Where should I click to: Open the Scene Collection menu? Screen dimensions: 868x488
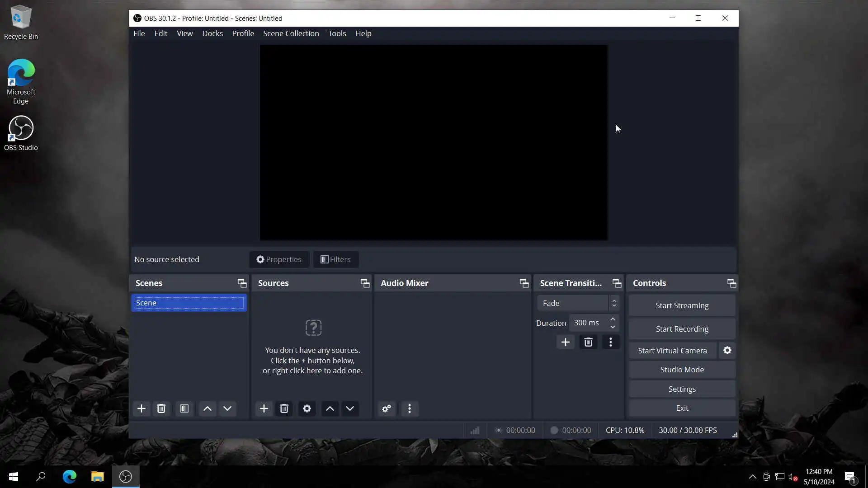pyautogui.click(x=291, y=33)
